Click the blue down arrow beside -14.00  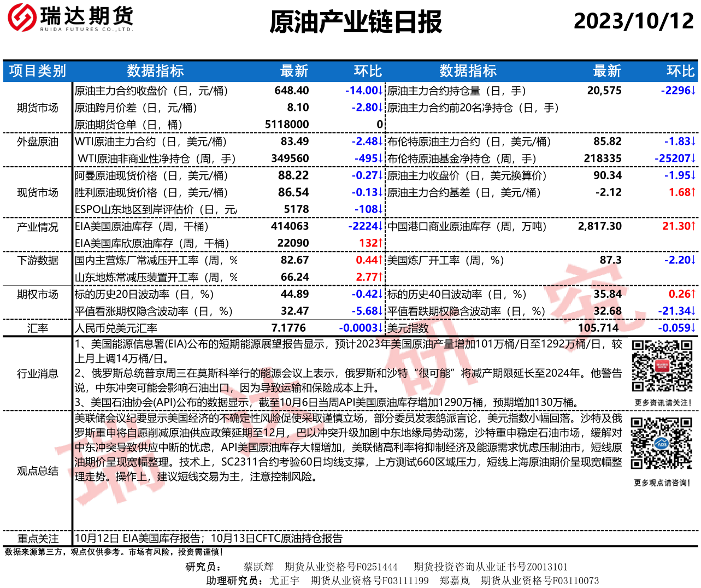click(x=380, y=91)
